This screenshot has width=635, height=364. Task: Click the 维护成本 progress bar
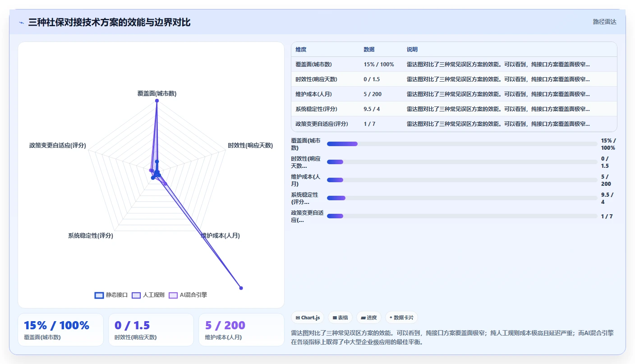462,180
